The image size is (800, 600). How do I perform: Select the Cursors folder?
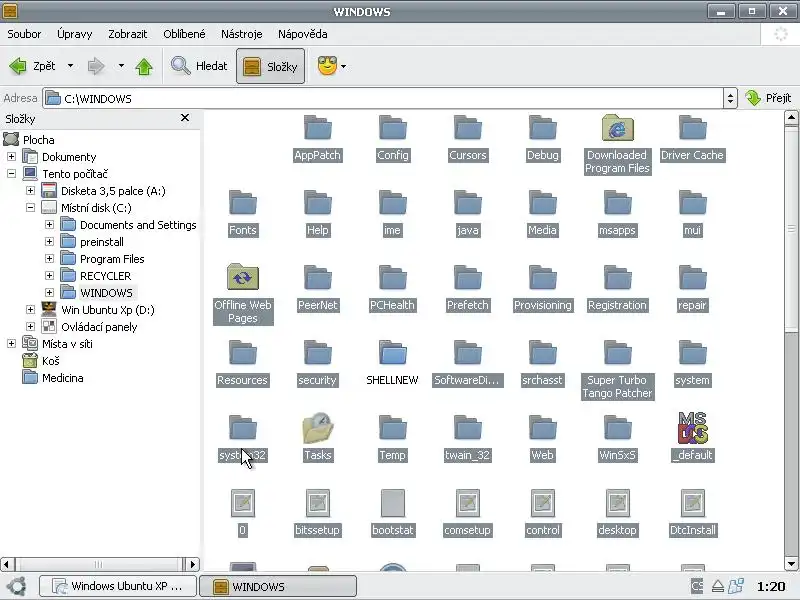[x=467, y=138]
